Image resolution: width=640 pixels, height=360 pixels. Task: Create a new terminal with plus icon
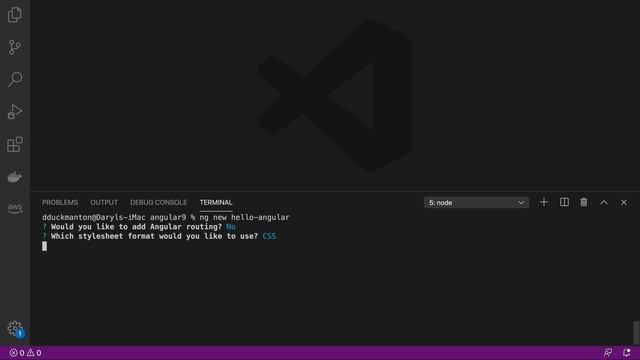544,202
